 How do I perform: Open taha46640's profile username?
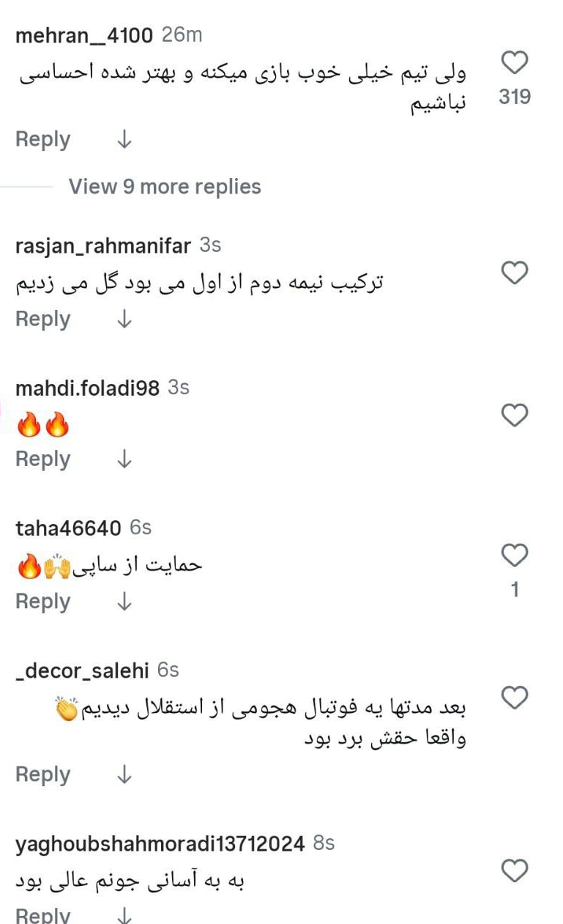click(x=68, y=528)
